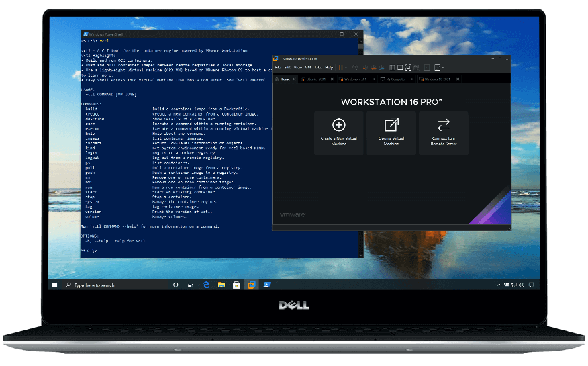Click the 'version' command in PowerShell output
Image resolution: width=588 pixels, height=366 pixels.
(93, 212)
